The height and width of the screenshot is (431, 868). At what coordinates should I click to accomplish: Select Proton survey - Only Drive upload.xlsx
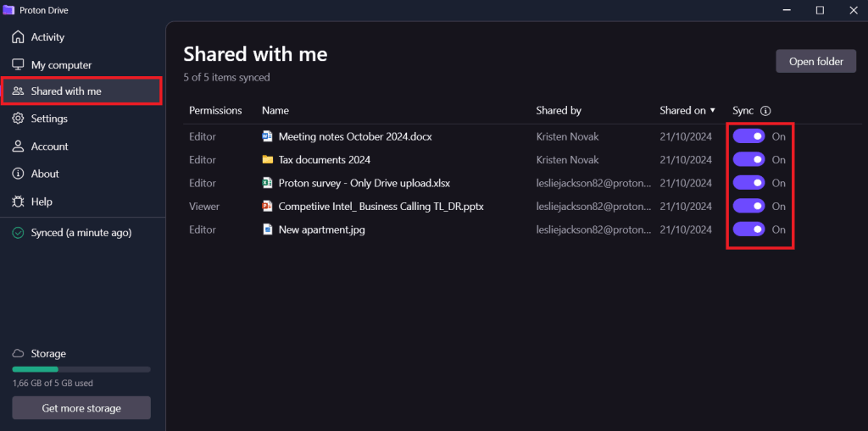364,183
